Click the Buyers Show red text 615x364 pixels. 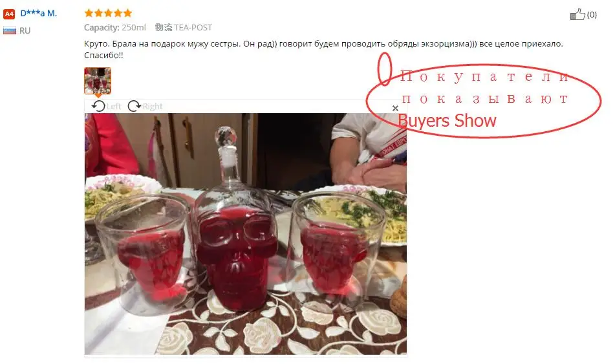[447, 121]
